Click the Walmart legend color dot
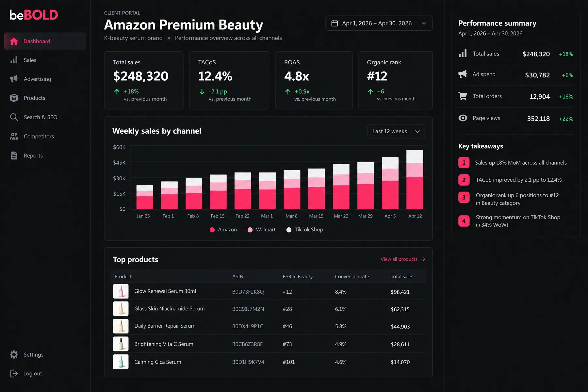 250,230
